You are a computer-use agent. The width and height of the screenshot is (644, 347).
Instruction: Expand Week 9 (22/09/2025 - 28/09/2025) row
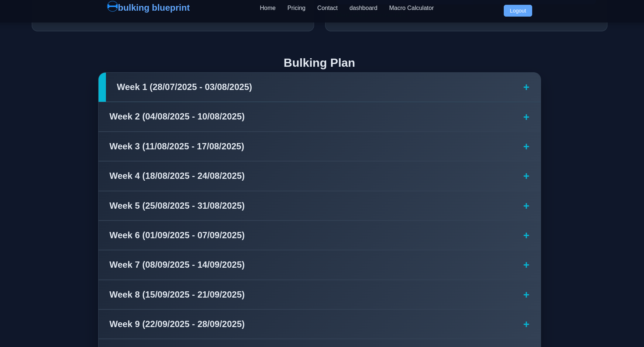[x=177, y=324]
